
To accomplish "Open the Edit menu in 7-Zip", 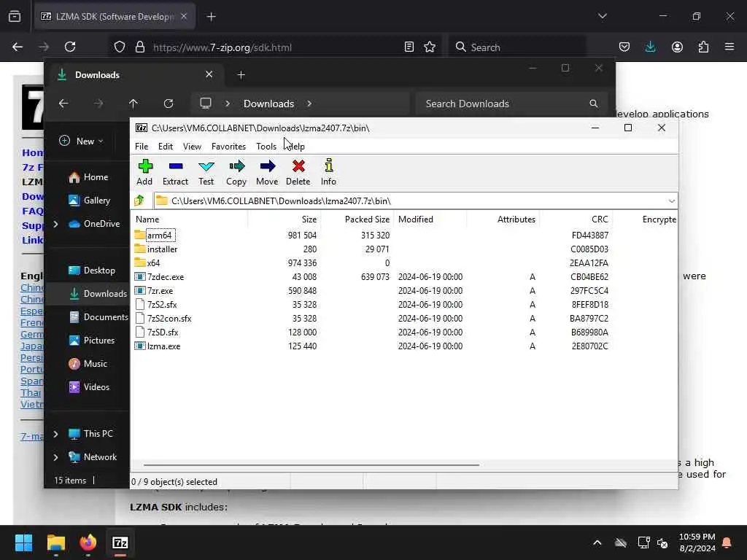I will [166, 146].
